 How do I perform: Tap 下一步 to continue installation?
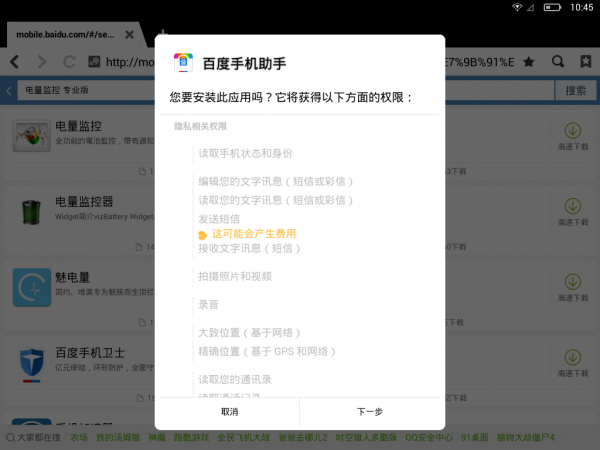pos(370,412)
